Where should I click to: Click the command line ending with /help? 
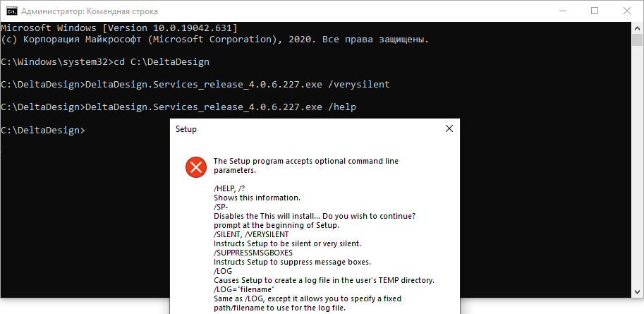coord(178,107)
